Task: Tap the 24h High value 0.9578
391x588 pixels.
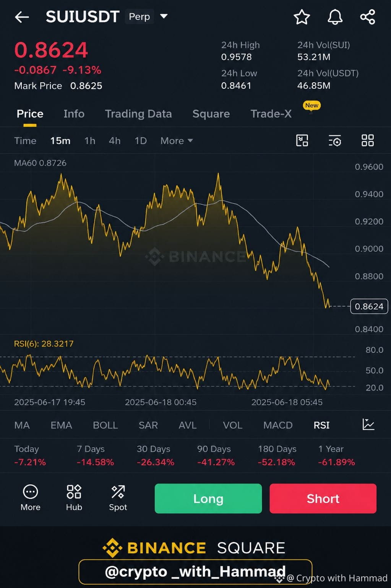Action: point(236,57)
